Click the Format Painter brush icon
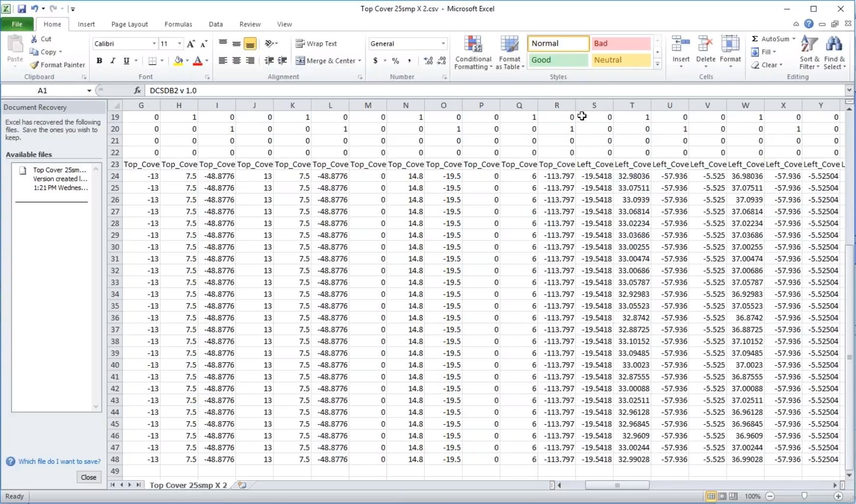The height and width of the screenshot is (504, 856). (x=34, y=65)
